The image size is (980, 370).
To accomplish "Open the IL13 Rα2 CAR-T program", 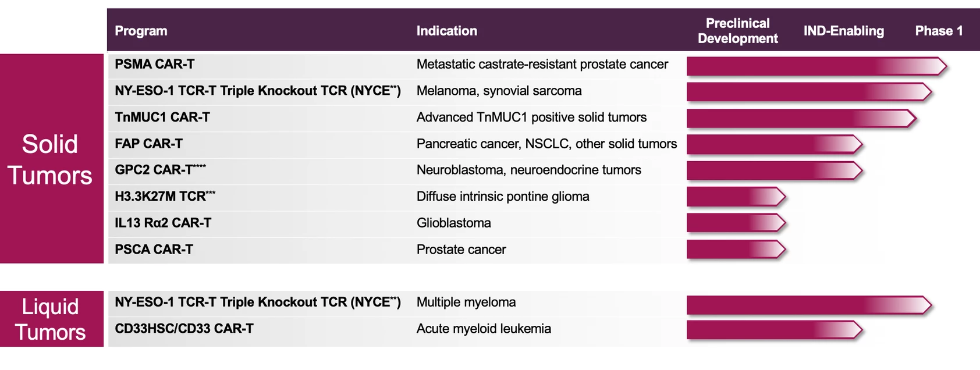I will click(x=163, y=223).
